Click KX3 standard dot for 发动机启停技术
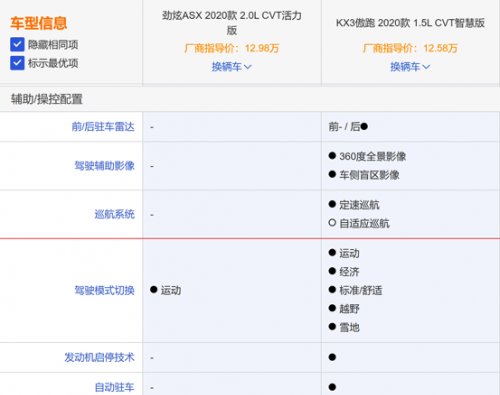 [332, 357]
